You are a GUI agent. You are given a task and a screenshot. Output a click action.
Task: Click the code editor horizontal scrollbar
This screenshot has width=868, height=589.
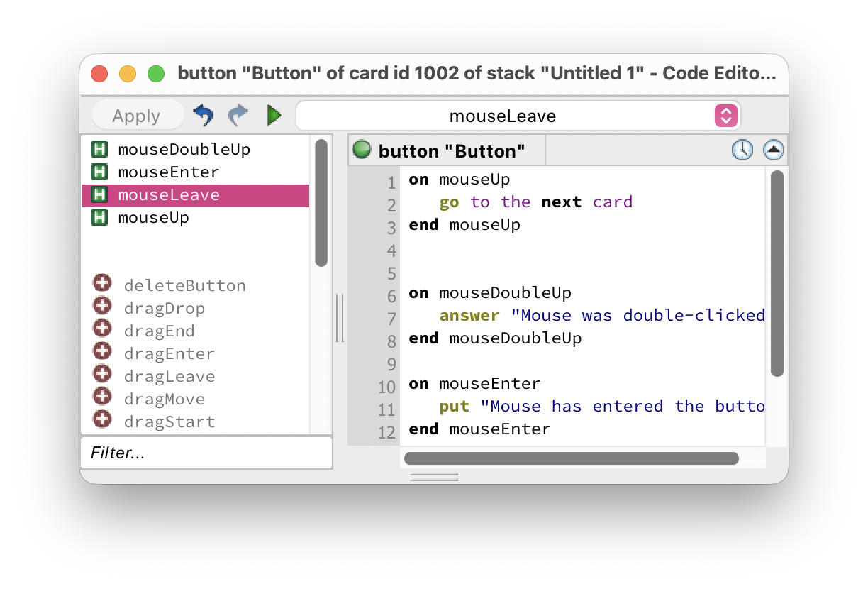click(x=572, y=458)
